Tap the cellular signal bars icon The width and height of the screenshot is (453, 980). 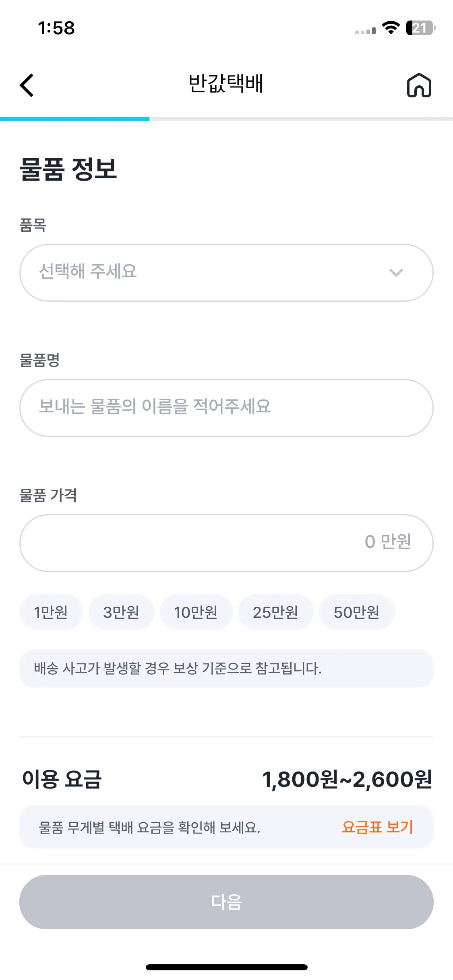[365, 31]
